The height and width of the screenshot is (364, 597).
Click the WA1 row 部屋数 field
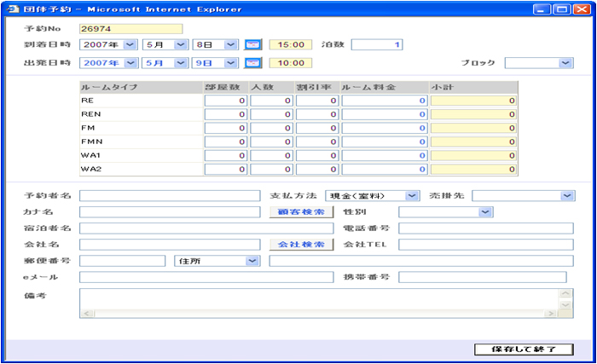[226, 155]
